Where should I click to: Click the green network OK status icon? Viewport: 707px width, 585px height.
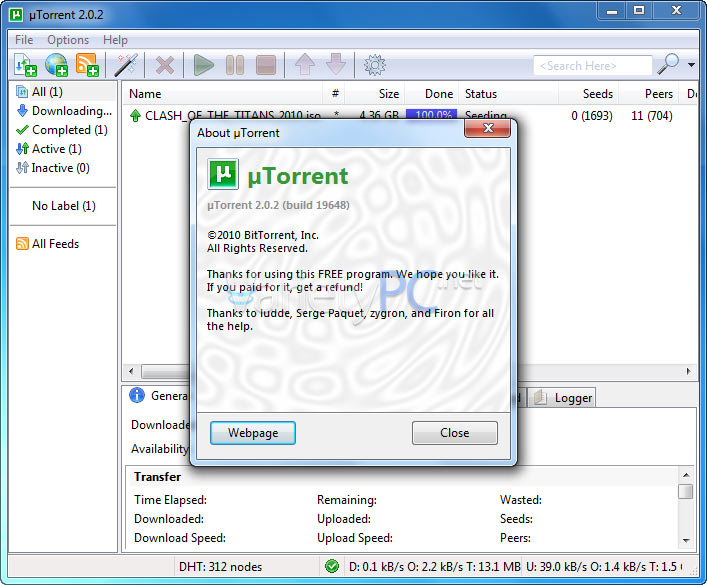pos(332,566)
